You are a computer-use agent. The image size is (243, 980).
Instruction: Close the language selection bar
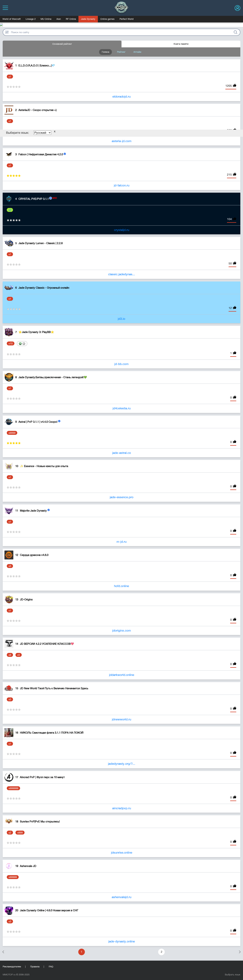click(54, 132)
